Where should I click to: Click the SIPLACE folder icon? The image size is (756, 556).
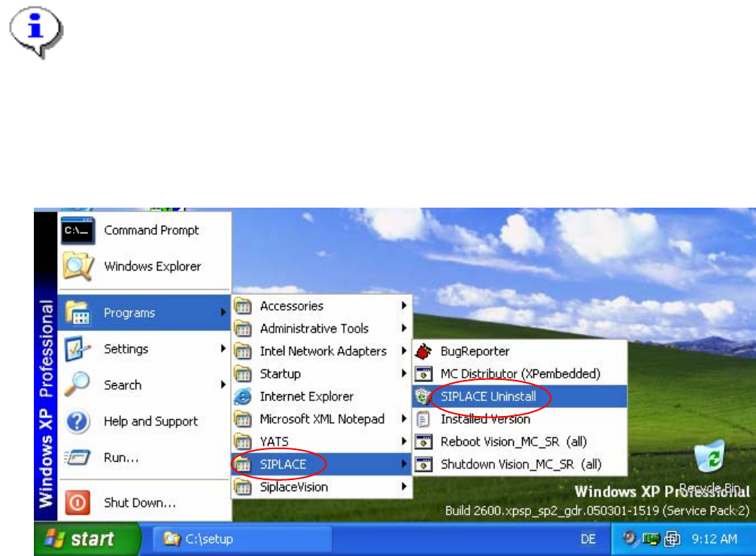(243, 464)
